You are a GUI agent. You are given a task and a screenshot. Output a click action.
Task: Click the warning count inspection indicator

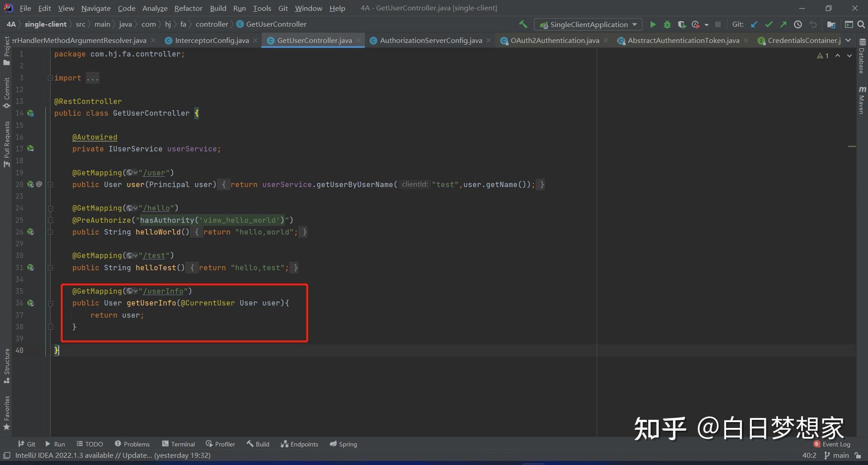(823, 56)
